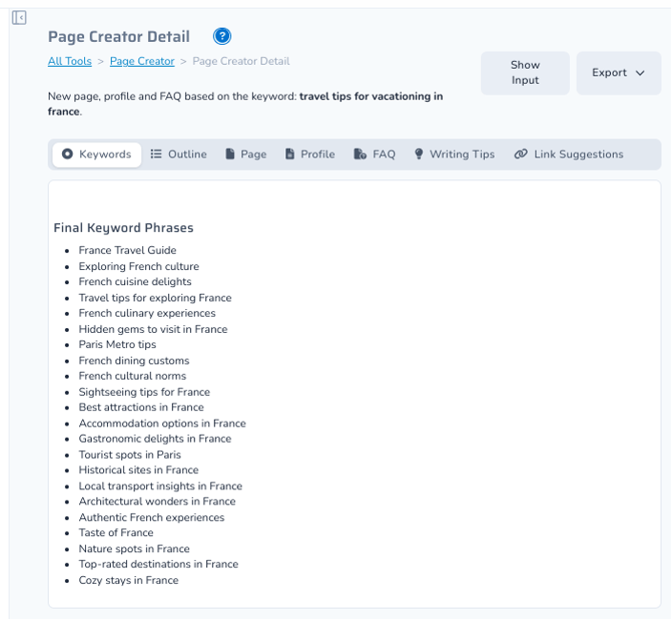Select keyword 'Local transport insights in France'
This screenshot has width=672, height=620.
(x=160, y=486)
